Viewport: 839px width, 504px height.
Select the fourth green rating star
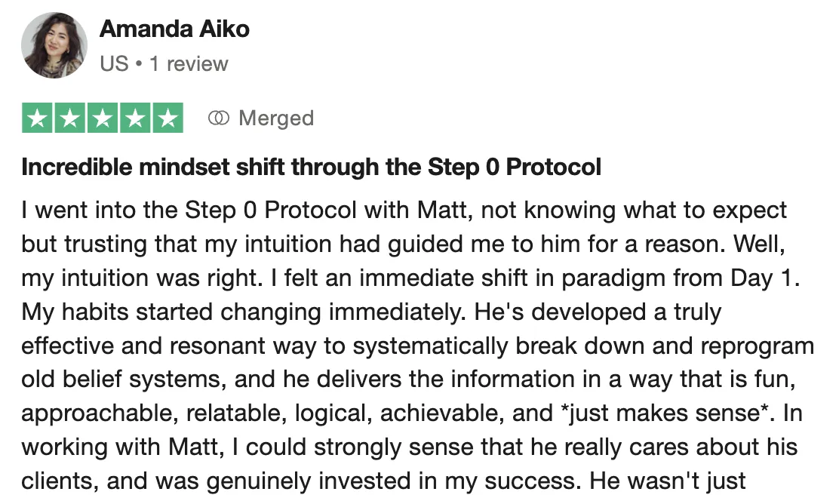click(135, 118)
